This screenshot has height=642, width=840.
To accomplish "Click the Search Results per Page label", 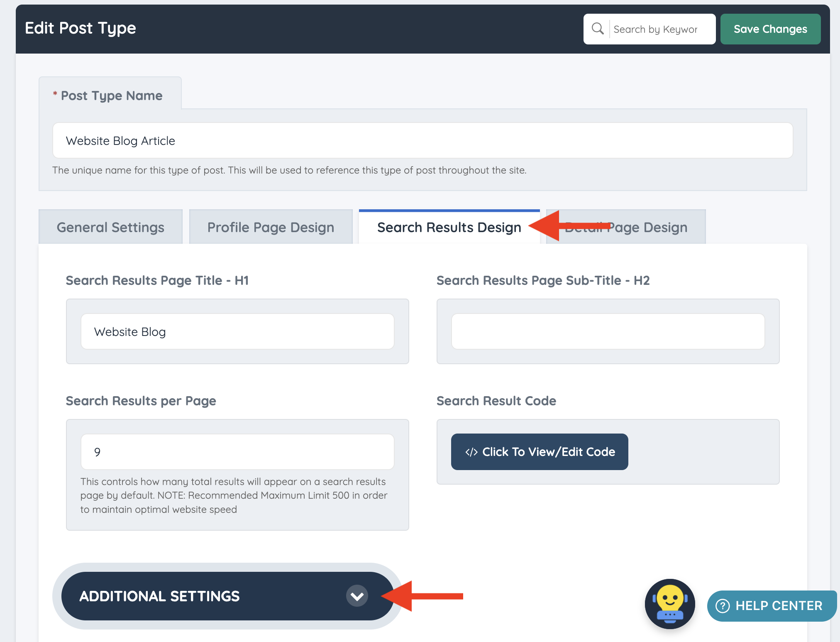I will 141,401.
